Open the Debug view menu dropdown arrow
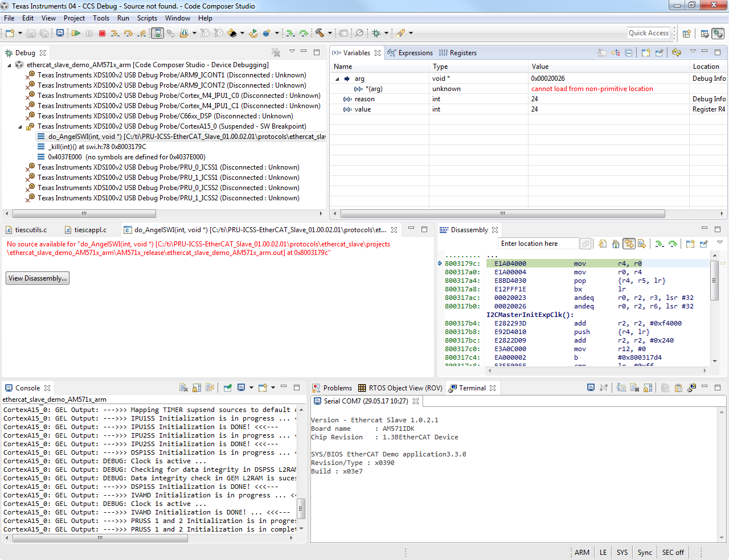This screenshot has height=560, width=729. coord(292,52)
